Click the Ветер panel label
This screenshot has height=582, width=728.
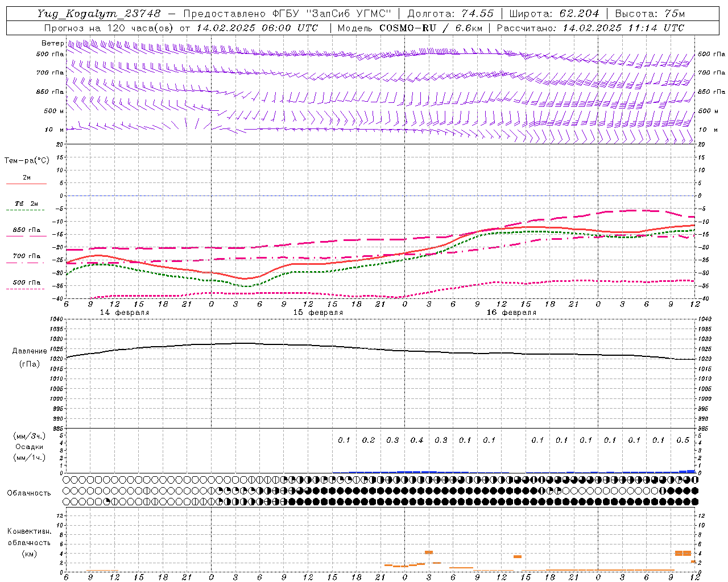click(x=52, y=43)
